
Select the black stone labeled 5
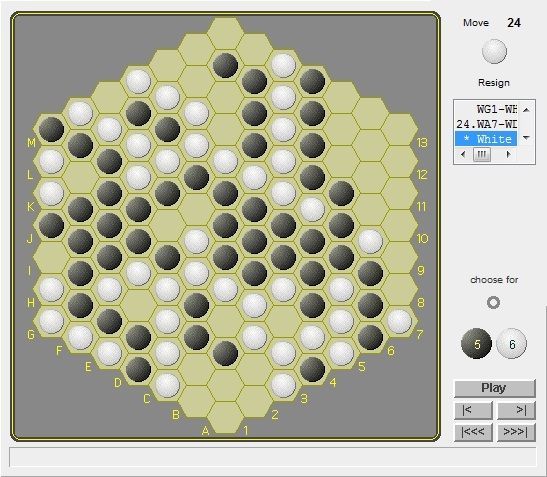click(476, 344)
